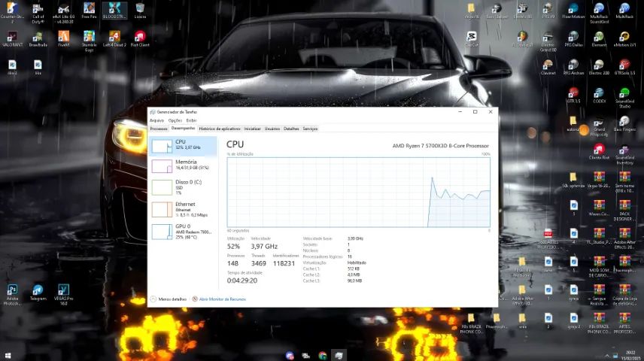Click the Task Manager taskbar button
The image size is (644, 361).
[339, 356]
